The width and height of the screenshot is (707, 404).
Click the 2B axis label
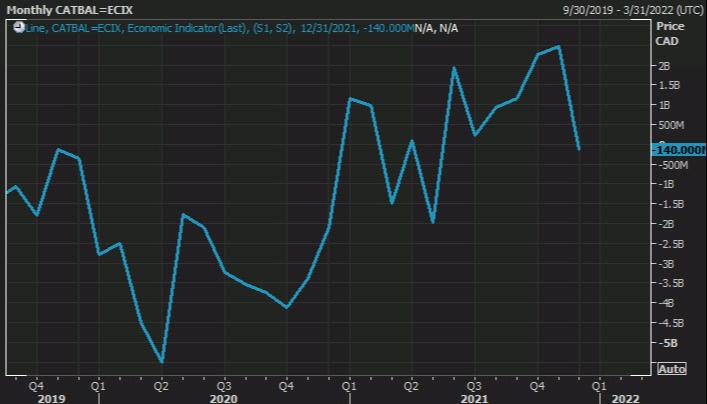pyautogui.click(x=664, y=66)
